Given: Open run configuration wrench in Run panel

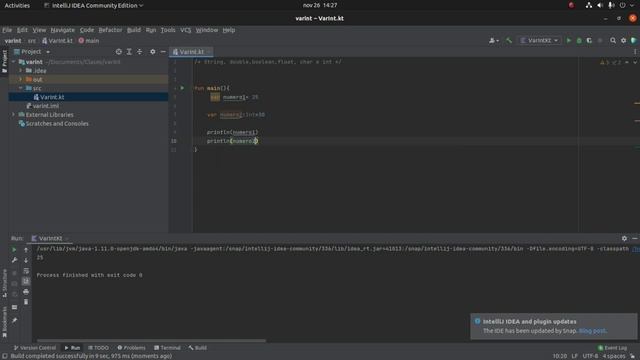Looking at the screenshot, I should click(x=14, y=260).
